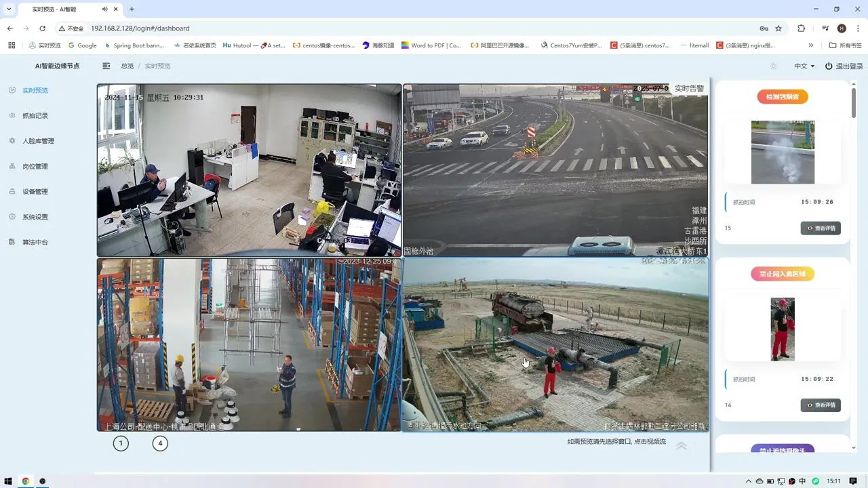Select the office camera video window
This screenshot has width=868, height=488.
tap(250, 170)
